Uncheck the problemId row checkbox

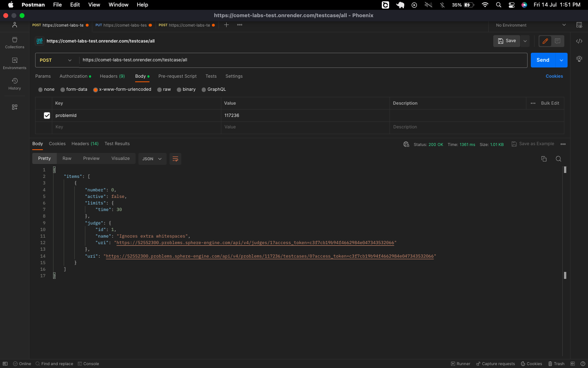(x=47, y=115)
